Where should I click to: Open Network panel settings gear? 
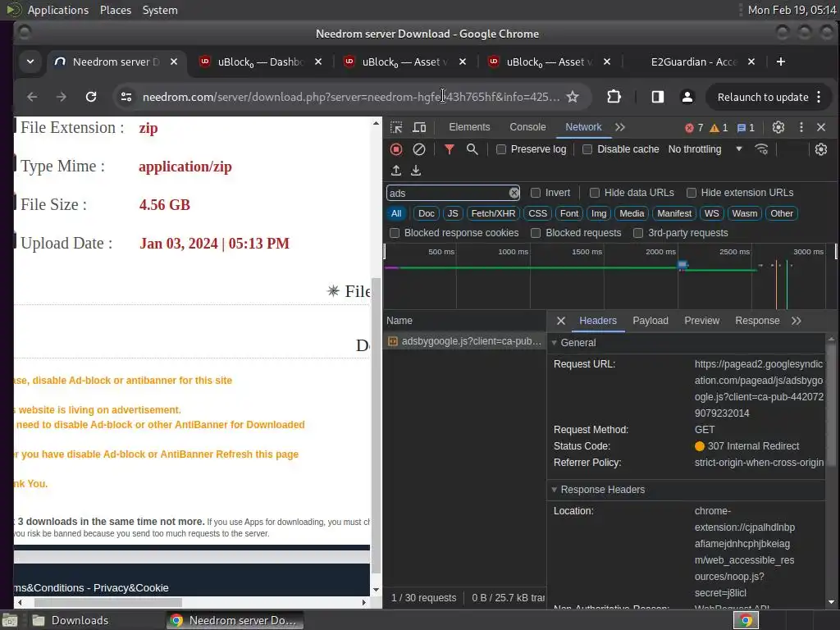point(820,149)
